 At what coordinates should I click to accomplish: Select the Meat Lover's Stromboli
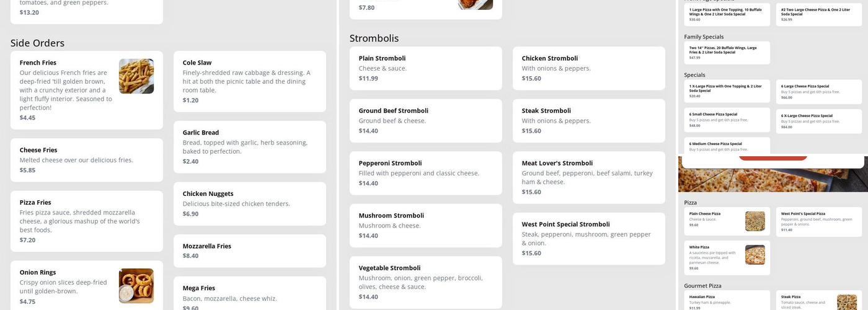(588, 177)
